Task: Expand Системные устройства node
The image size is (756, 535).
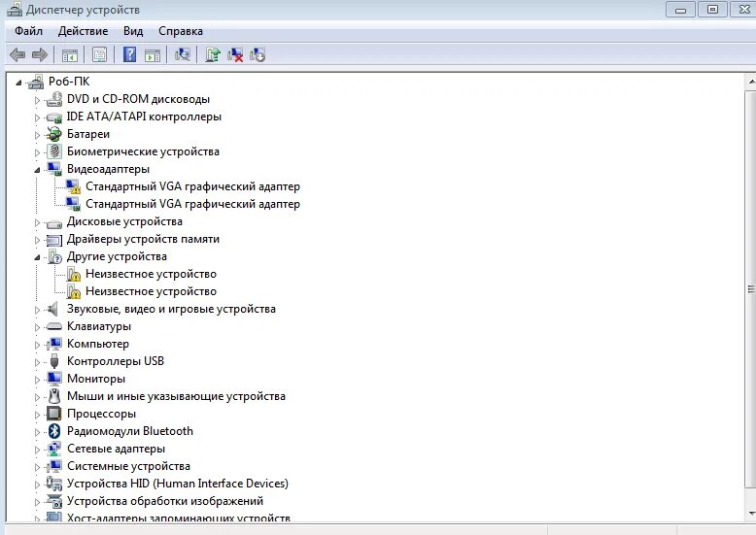Action: 37,467
